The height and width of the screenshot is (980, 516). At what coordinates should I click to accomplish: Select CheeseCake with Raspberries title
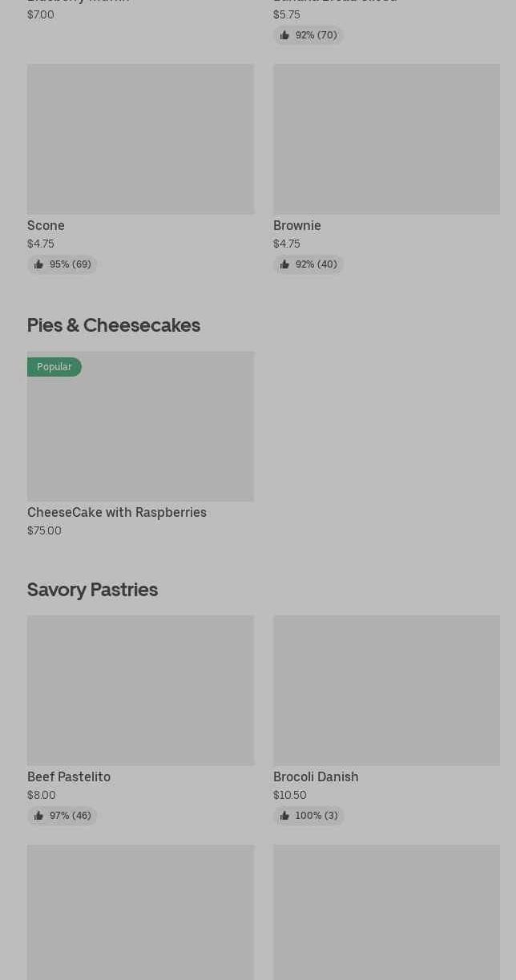pos(117,513)
